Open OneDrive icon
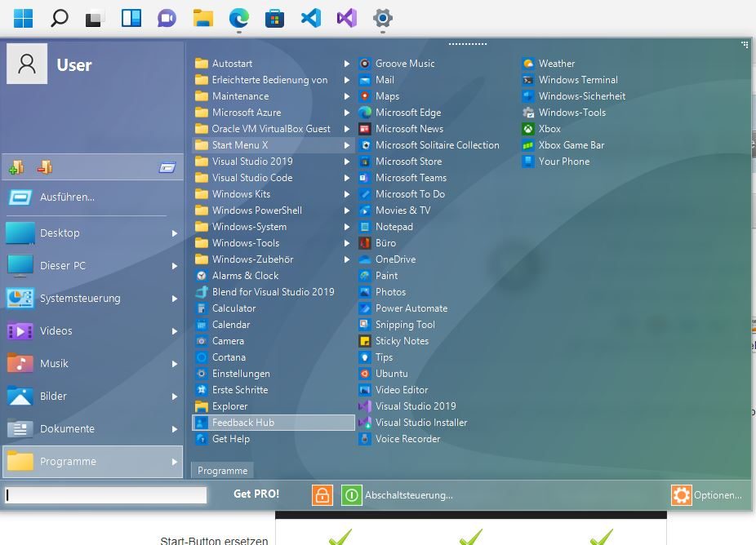The image size is (756, 545). (365, 259)
